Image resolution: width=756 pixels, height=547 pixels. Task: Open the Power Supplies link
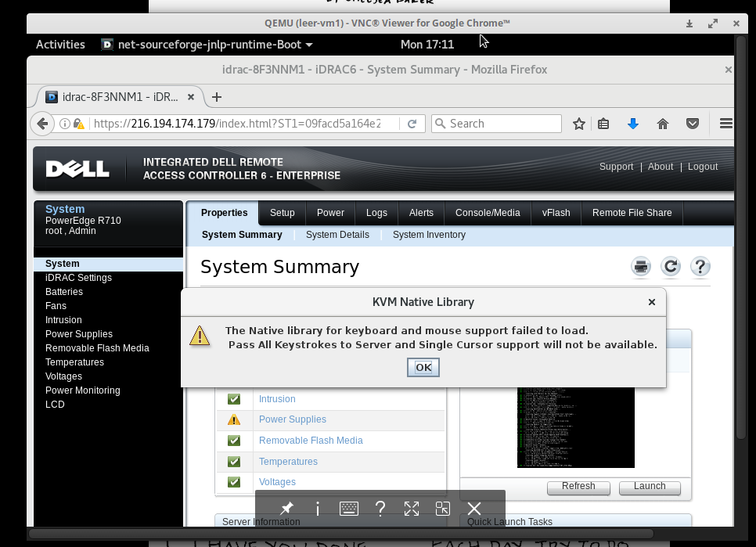tap(292, 419)
